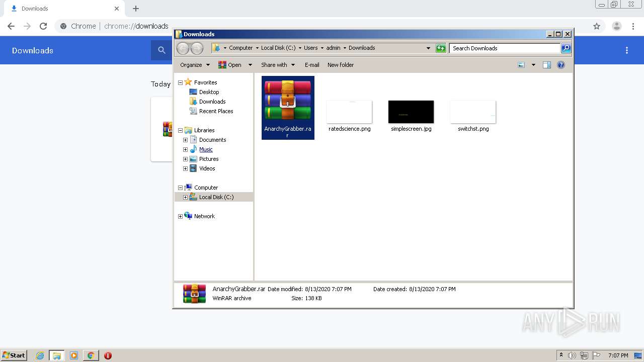Bookmark this page with star icon
This screenshot has height=362, width=644.
click(x=597, y=26)
